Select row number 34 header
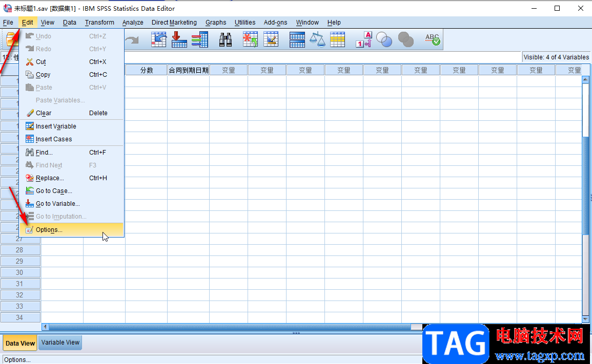The height and width of the screenshot is (364, 592). (x=19, y=317)
